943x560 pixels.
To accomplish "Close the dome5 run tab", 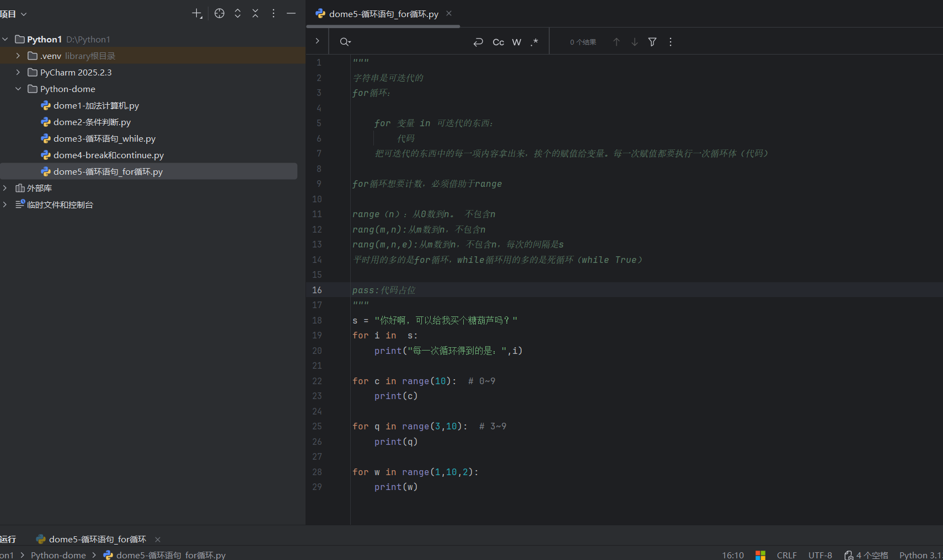I will click(x=158, y=539).
